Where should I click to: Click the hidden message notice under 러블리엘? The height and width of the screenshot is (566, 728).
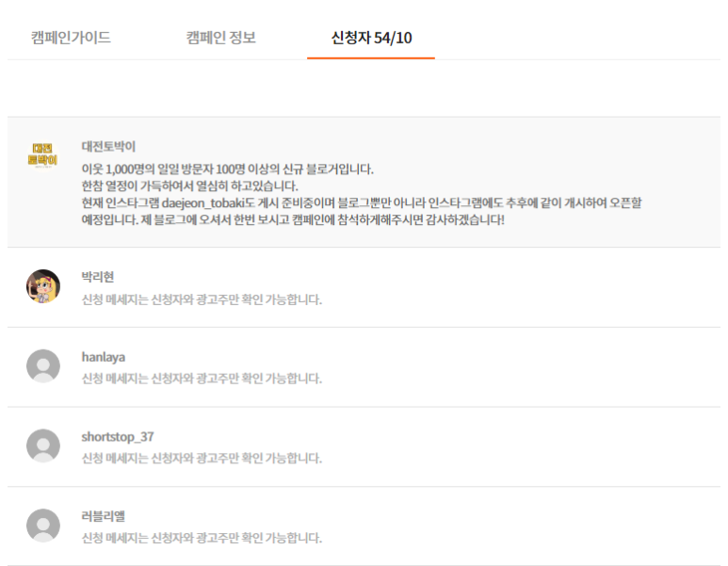(202, 538)
